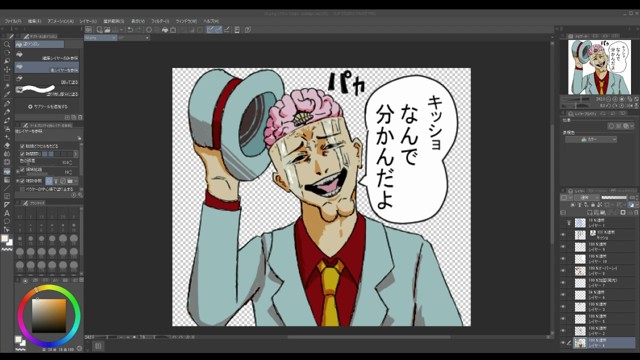Image resolution: width=640 pixels, height=360 pixels.
Task: Toggle ベクターの中心線で塗り止まる checkbox
Action: pyautogui.click(x=22, y=189)
